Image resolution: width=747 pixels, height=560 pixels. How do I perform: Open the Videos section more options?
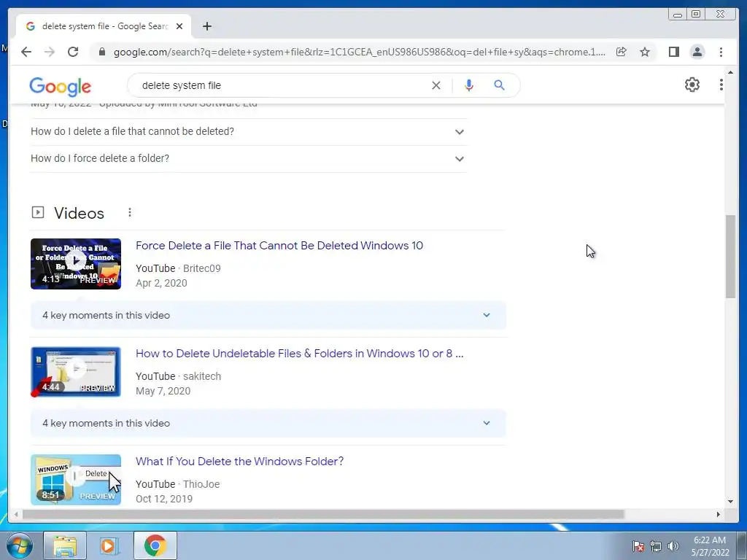click(130, 212)
